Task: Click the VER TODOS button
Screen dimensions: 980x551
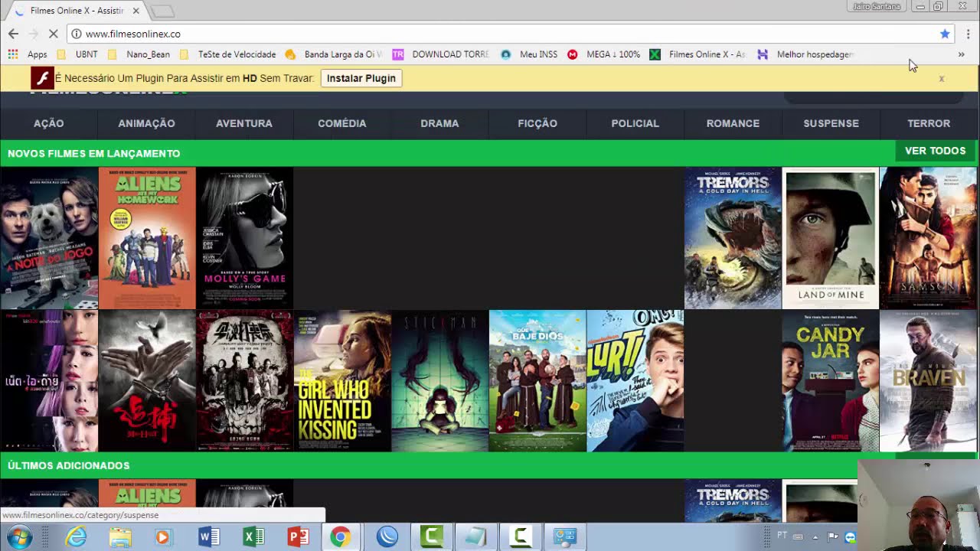Action: tap(936, 151)
